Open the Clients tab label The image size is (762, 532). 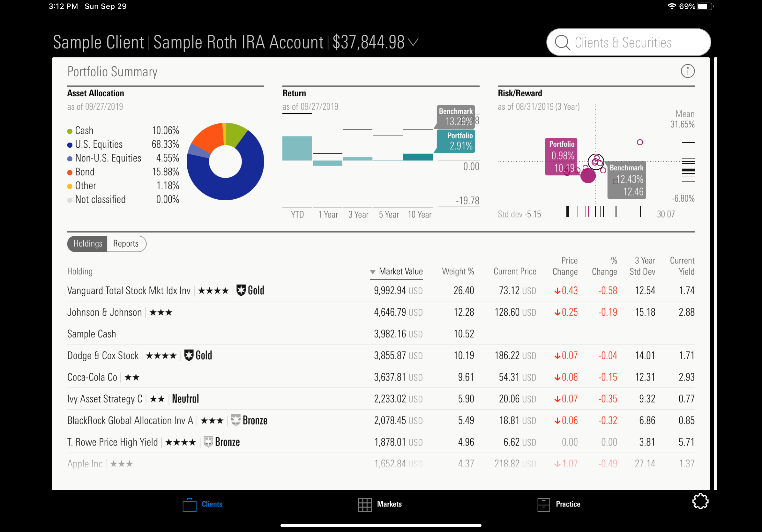tap(212, 504)
